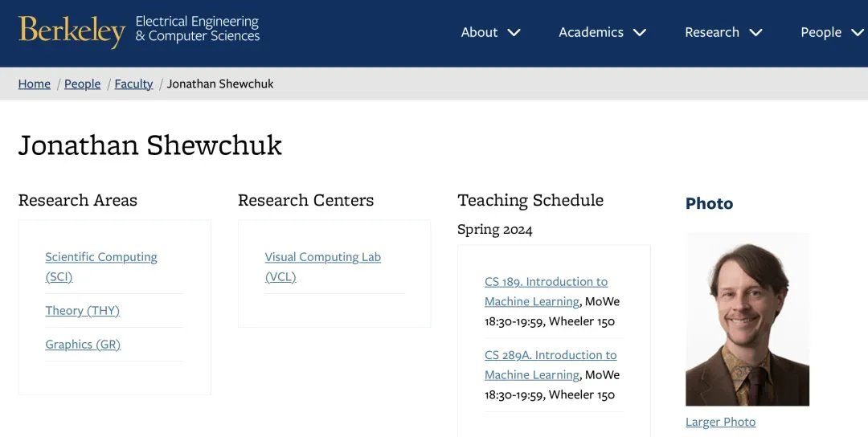
Task: Select the Research navigation menu item
Action: pyautogui.click(x=711, y=33)
